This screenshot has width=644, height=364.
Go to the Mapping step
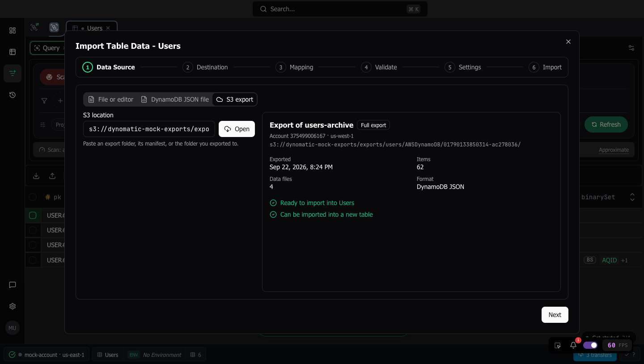[294, 67]
